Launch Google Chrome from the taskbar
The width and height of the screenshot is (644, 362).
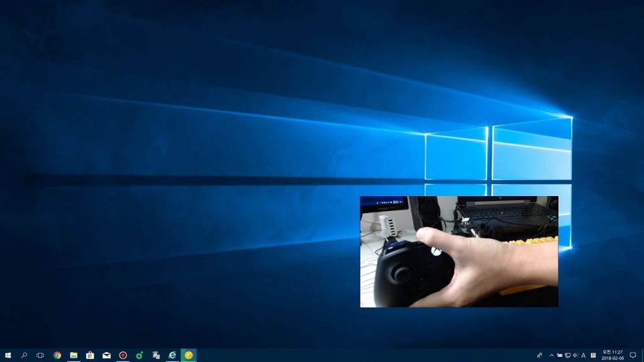57,355
